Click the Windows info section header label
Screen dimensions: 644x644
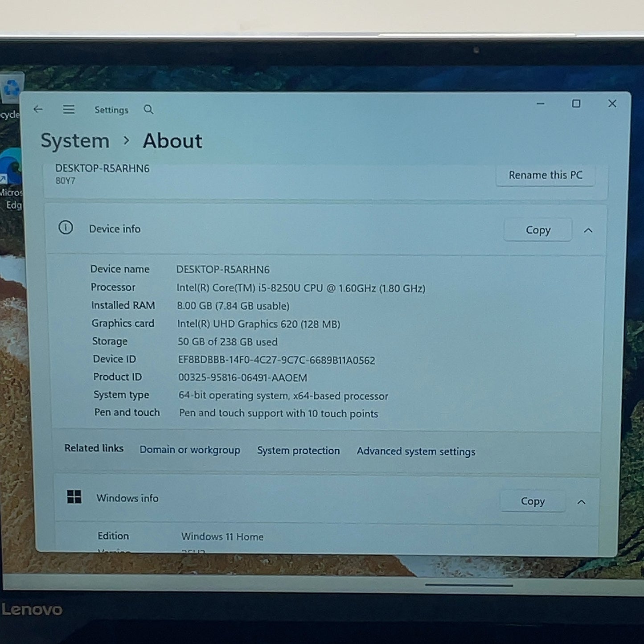(x=127, y=498)
